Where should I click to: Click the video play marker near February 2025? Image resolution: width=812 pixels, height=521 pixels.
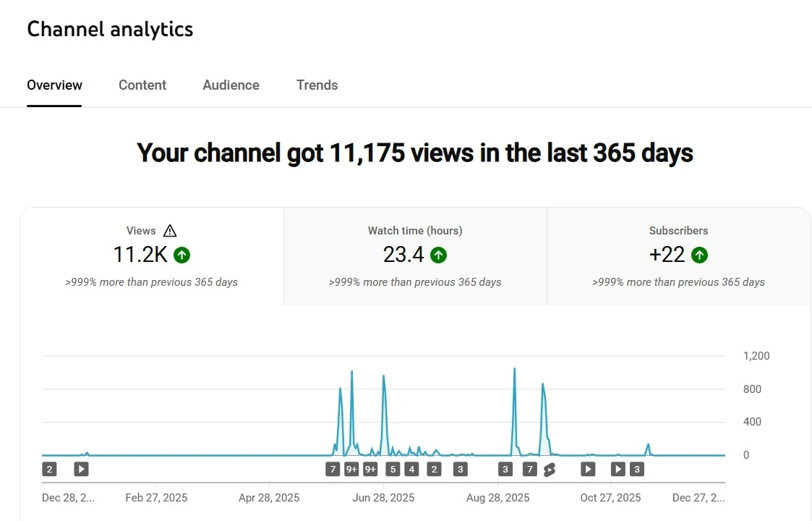[80, 469]
